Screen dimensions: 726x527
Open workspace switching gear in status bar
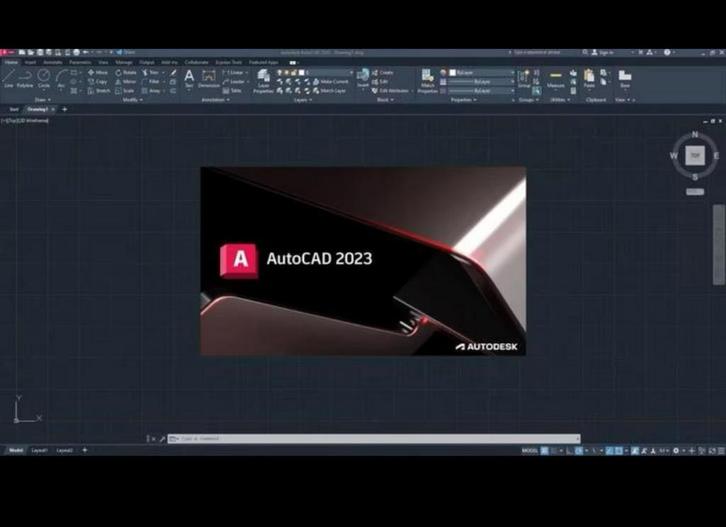[x=676, y=450]
